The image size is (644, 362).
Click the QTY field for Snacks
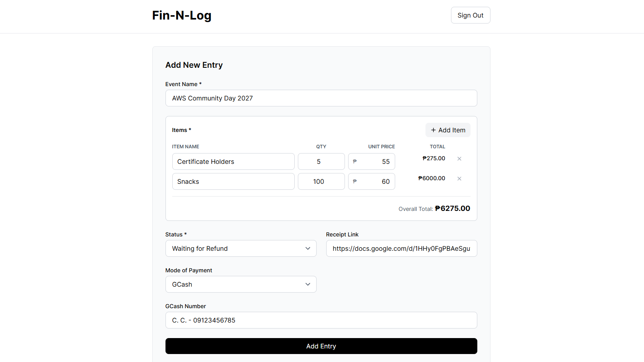click(321, 181)
